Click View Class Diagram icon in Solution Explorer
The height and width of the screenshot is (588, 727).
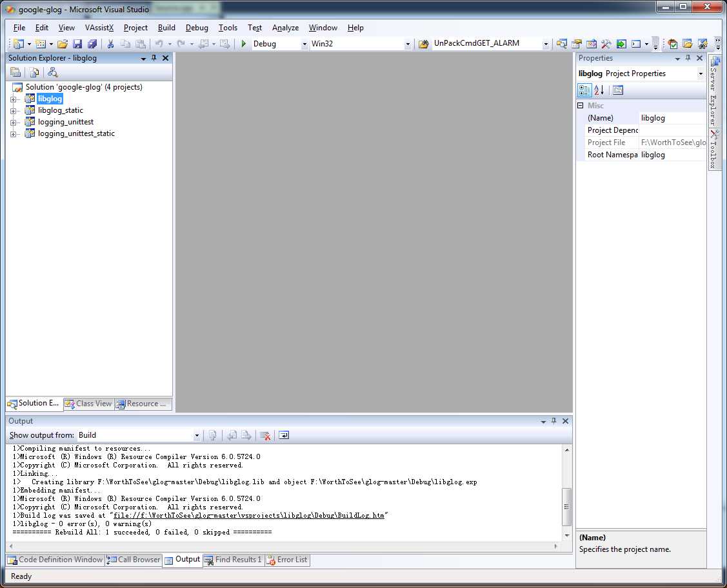click(x=53, y=72)
